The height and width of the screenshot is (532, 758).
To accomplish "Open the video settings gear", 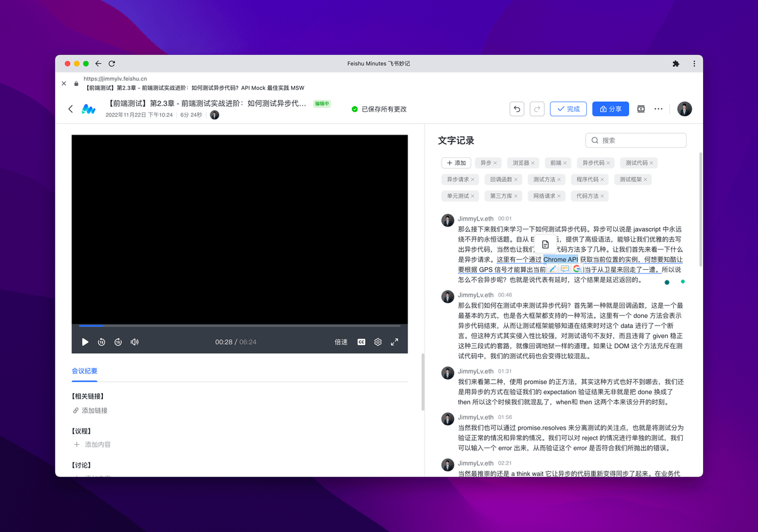I will (378, 342).
